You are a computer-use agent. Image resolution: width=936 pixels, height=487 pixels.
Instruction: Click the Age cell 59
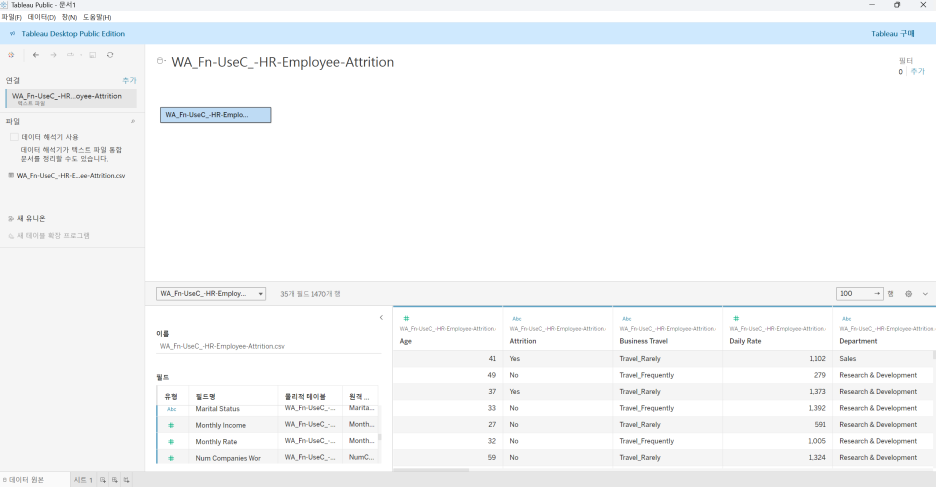pos(448,457)
